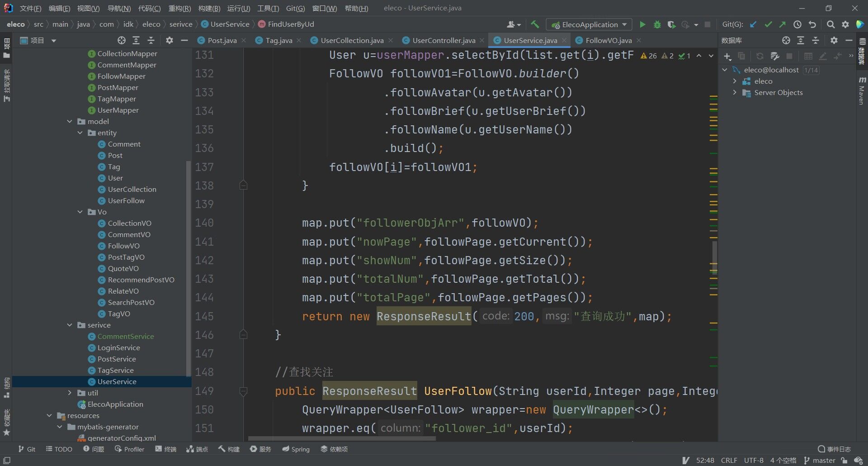This screenshot has width=868, height=466.
Task: Build project with hammer icon
Action: [535, 24]
